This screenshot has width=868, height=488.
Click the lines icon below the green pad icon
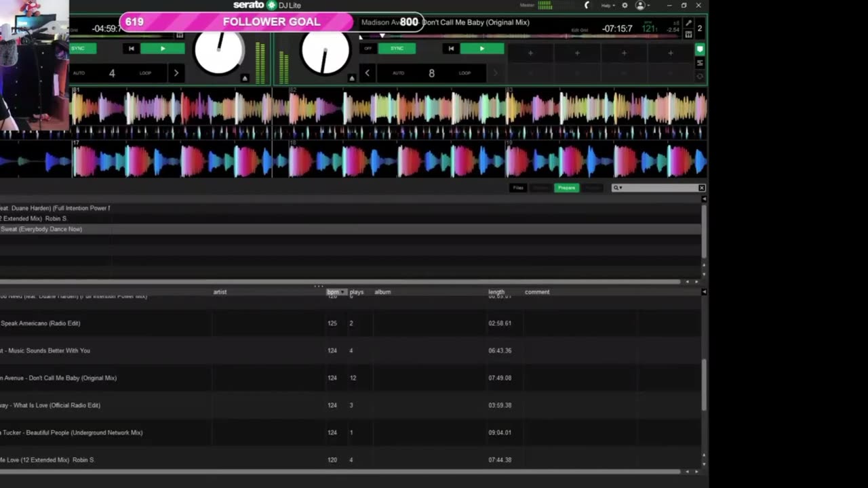pos(700,63)
